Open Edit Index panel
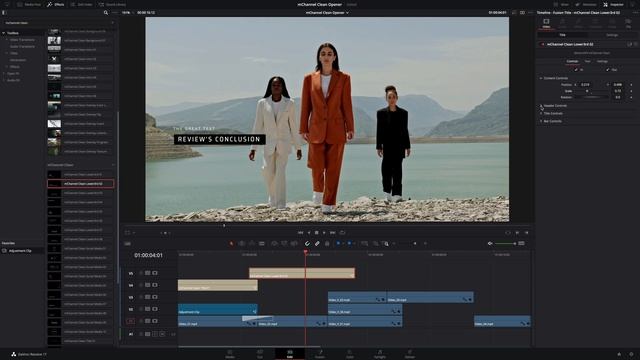Screen dimensions: 640x360 [81, 4]
